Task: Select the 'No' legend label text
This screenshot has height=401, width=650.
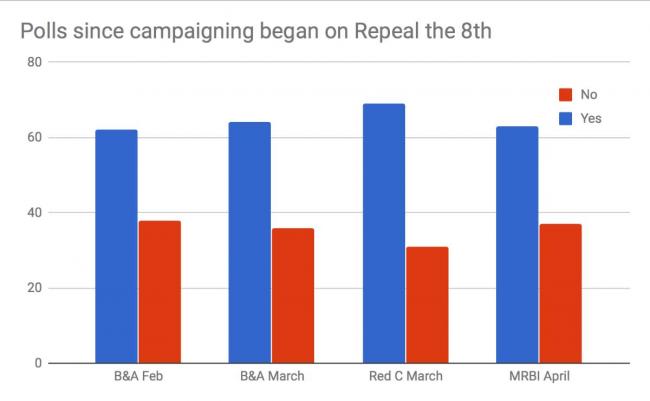Action: 588,95
